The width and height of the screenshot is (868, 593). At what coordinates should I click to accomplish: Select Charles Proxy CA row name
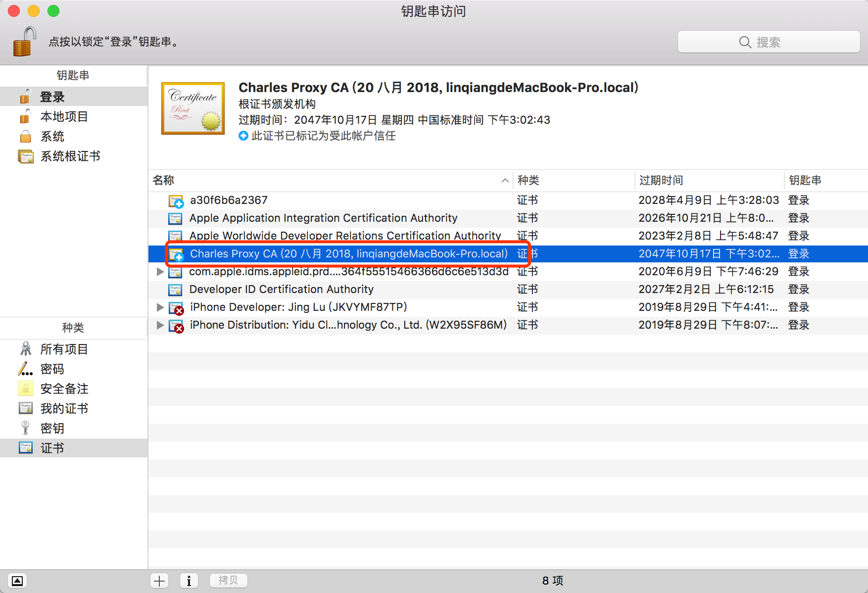click(349, 254)
